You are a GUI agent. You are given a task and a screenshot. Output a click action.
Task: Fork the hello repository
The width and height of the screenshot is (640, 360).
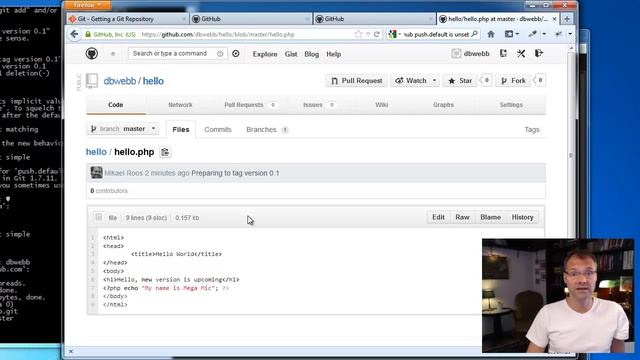pos(513,81)
